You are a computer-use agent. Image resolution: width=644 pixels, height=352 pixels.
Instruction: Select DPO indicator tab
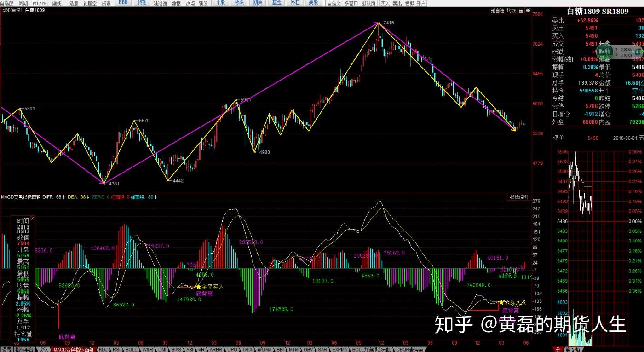232,349
